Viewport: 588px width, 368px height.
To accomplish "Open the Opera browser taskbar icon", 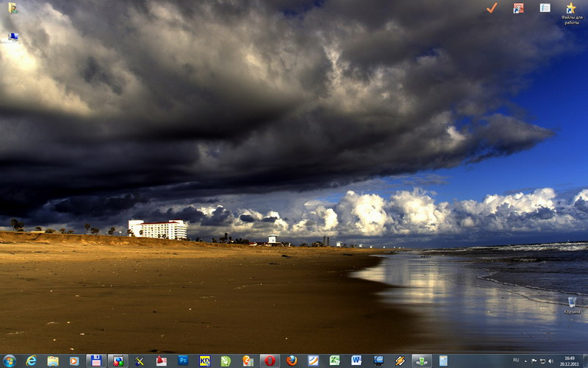I will tap(270, 361).
